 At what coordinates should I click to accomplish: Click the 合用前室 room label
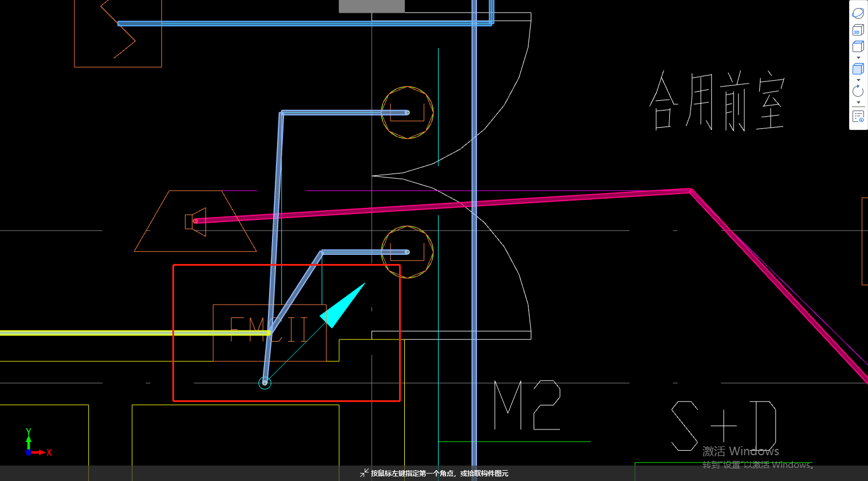pyautogui.click(x=716, y=101)
